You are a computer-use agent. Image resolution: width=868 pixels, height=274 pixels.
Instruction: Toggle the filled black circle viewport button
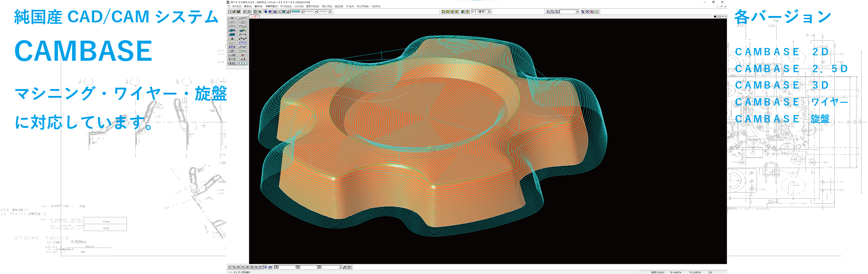point(715,16)
